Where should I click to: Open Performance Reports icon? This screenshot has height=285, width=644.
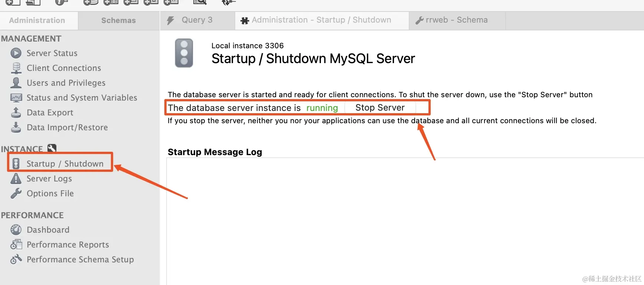[16, 245]
